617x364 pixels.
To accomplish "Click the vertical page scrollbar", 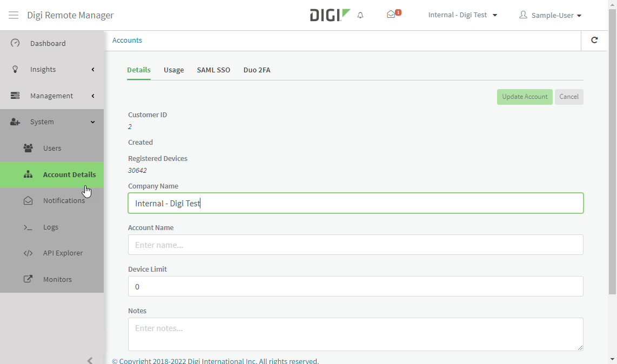I will point(612,152).
